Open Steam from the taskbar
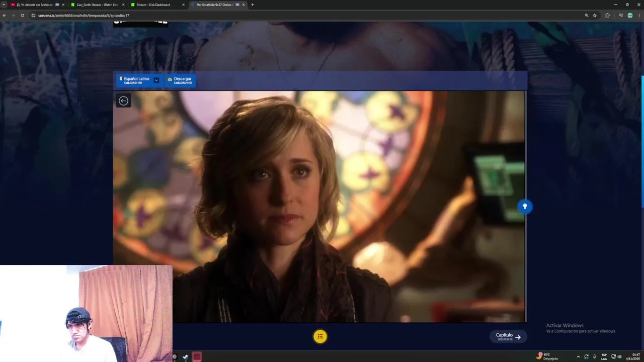Image resolution: width=644 pixels, height=362 pixels. (x=185, y=357)
